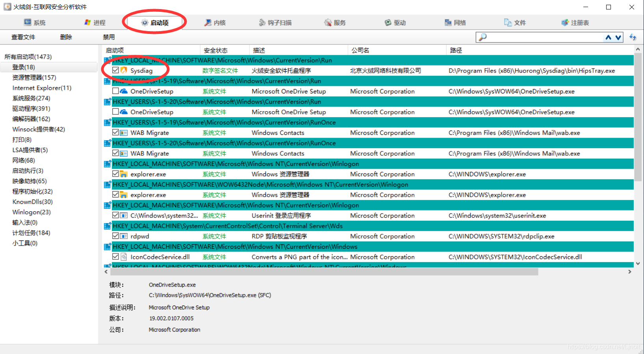Click registry icon of Terminal Server\Wds group

click(107, 226)
